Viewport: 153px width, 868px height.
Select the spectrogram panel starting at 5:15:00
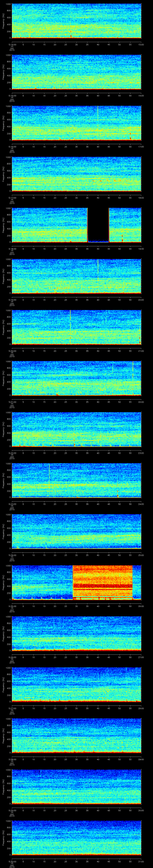coord(76,72)
